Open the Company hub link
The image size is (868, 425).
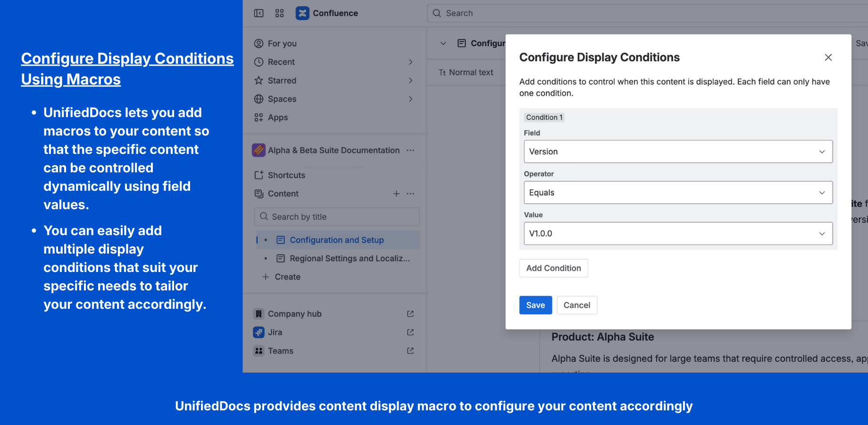(295, 314)
